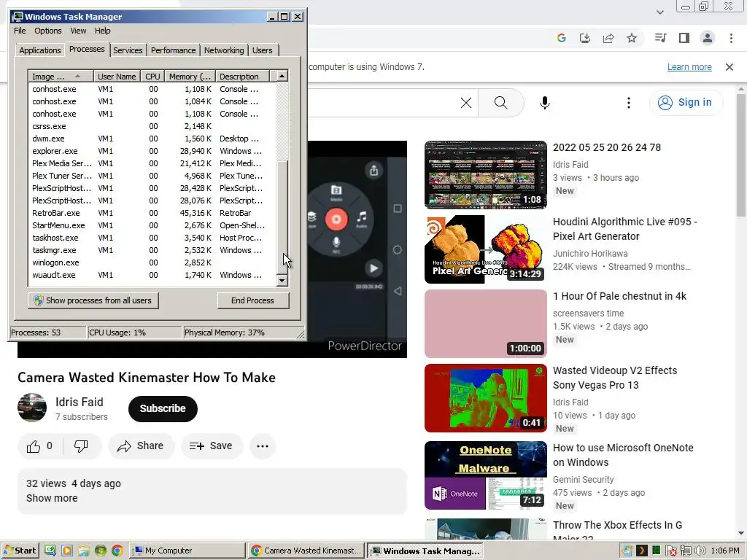Click the Subscribe button for Idris Faid

[163, 408]
